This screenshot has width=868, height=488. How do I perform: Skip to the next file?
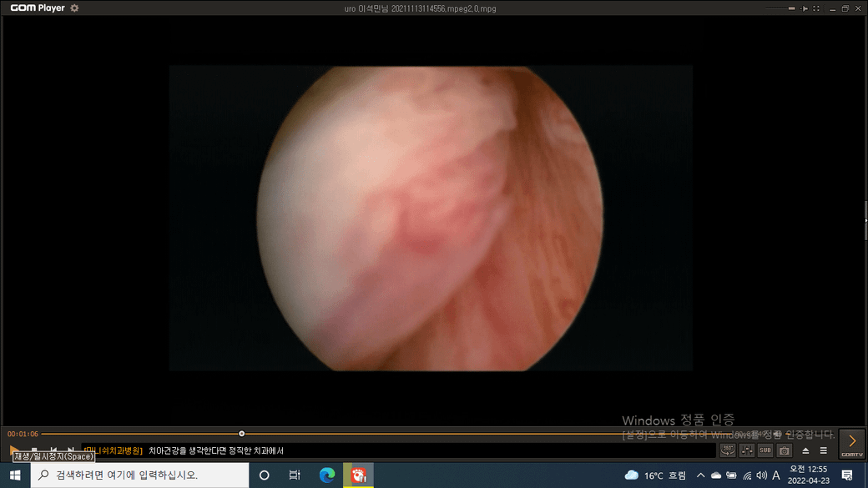pos(71,450)
